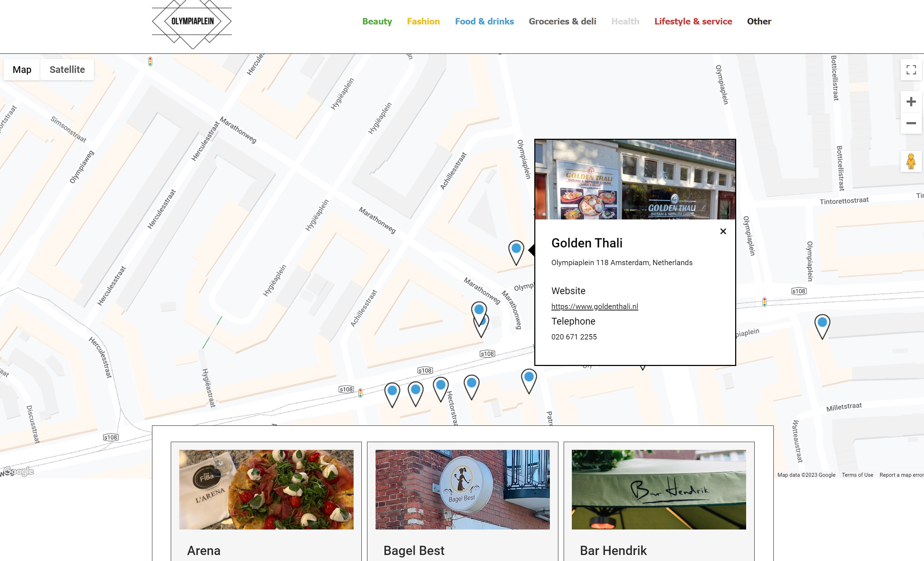Click the Google logo in the map corner
This screenshot has height=561, width=924.
click(18, 471)
